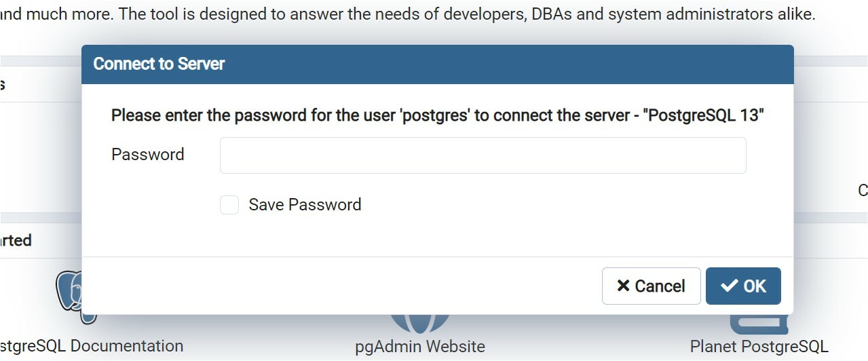Click the Password input field

pyautogui.click(x=483, y=155)
